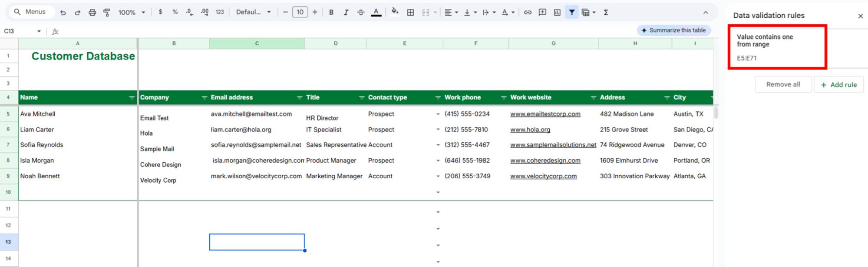
Task: Open Contact type dropdown for Sofia Reynolds
Action: (438, 145)
